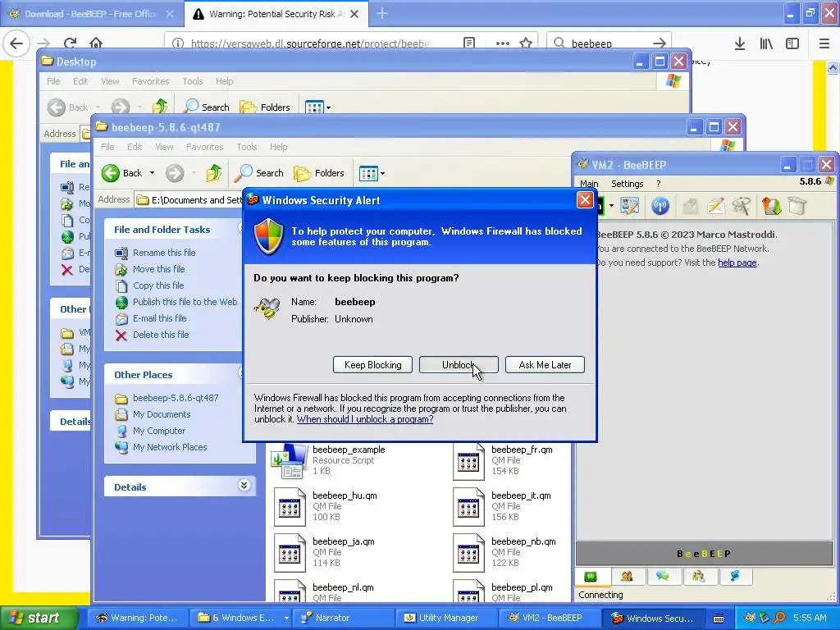Choose Keep Blocking in the firewall dialog
The image size is (840, 630).
click(x=373, y=365)
